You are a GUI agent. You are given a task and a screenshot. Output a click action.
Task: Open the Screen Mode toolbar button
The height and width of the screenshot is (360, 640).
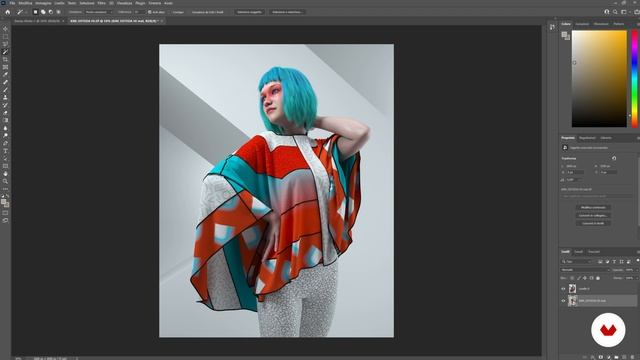click(5, 220)
